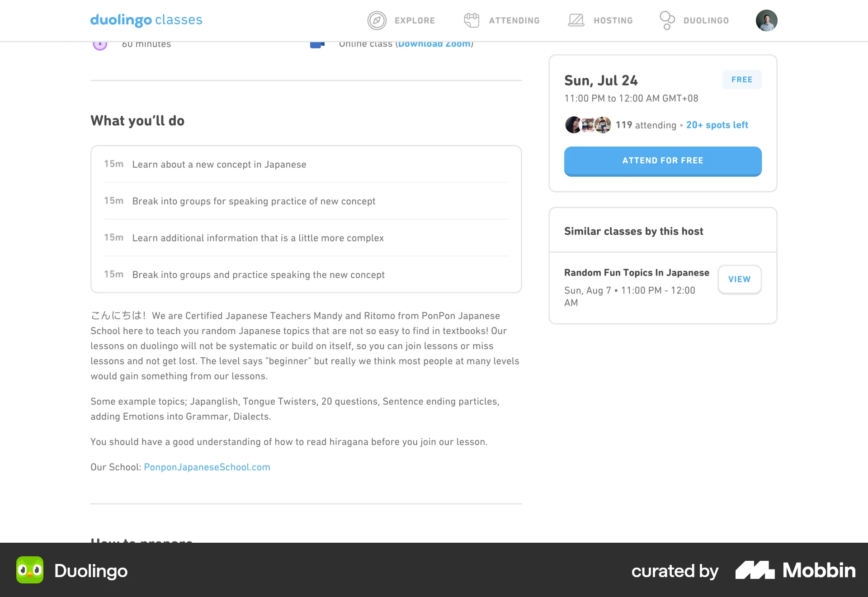
Task: Click the Explore compass icon
Action: point(377,20)
